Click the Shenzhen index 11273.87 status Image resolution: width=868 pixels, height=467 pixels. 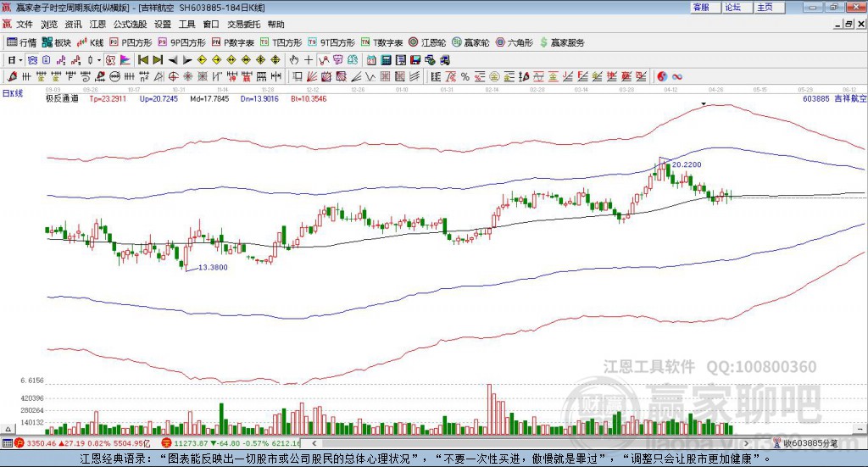(x=231, y=443)
